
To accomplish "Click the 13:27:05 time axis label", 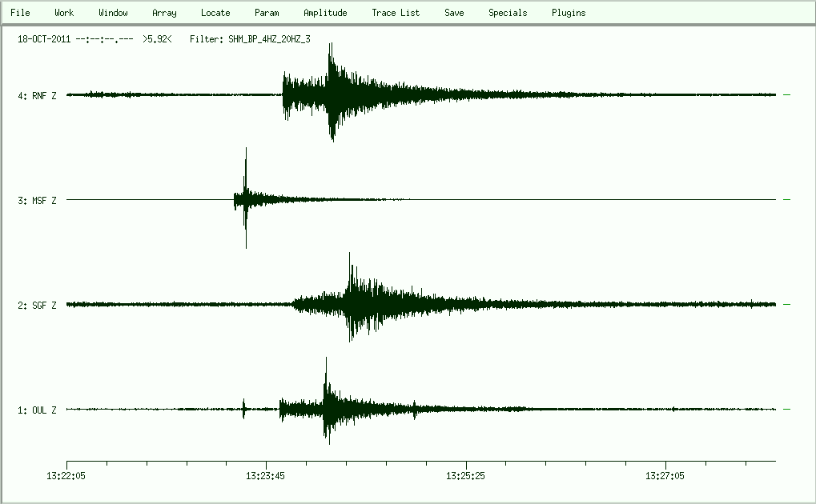I will pyautogui.click(x=666, y=475).
